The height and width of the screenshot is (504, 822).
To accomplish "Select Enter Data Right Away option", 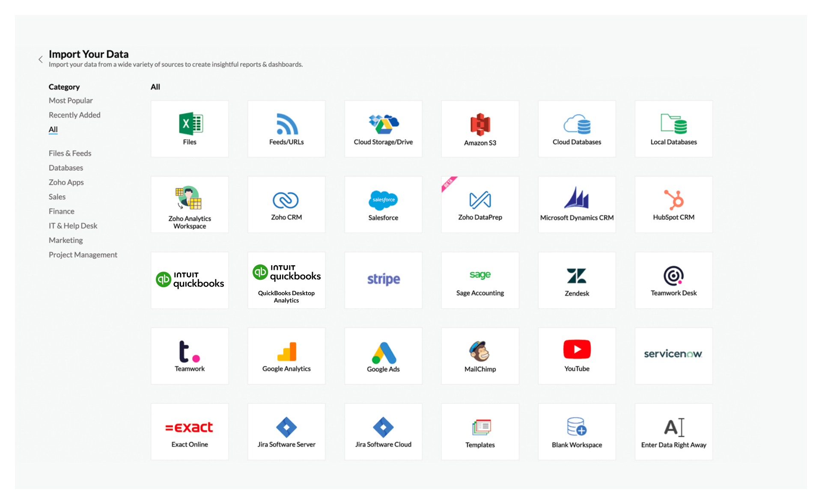I will pyautogui.click(x=673, y=431).
